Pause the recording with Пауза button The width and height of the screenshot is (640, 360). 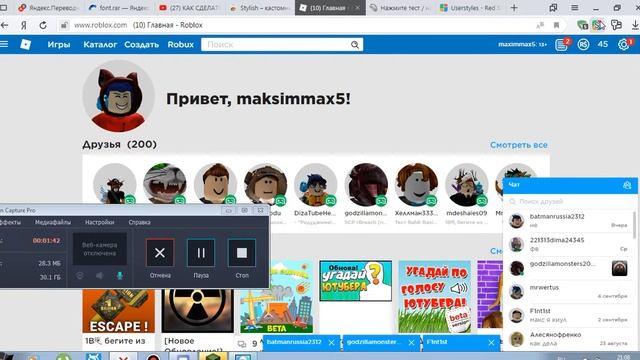pos(201,253)
